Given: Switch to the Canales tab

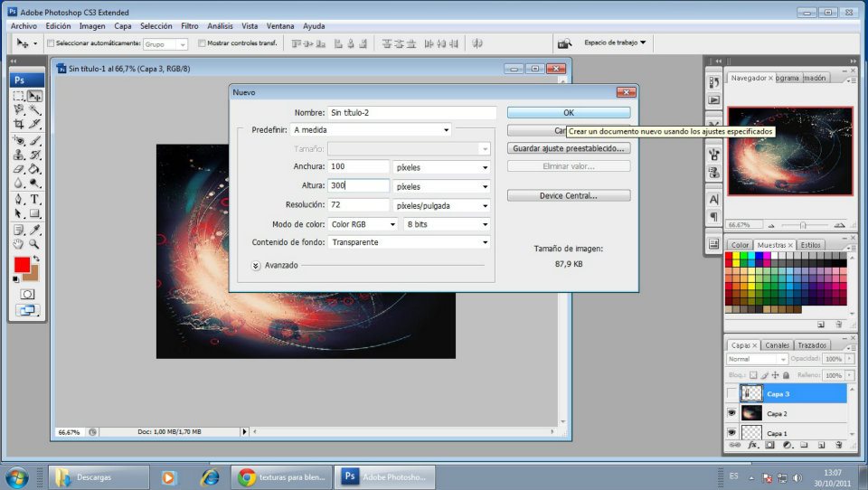Looking at the screenshot, I should coord(778,345).
